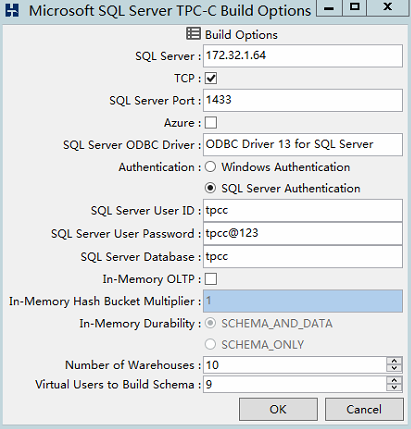Viewport: 411px width, 429px height.
Task: Enable the Azure checkbox
Action: (211, 123)
